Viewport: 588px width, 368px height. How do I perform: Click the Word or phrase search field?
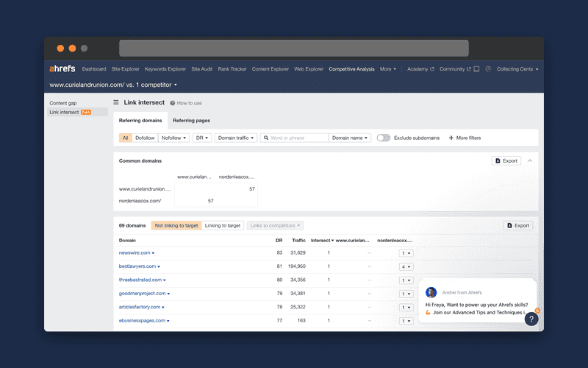(x=295, y=138)
